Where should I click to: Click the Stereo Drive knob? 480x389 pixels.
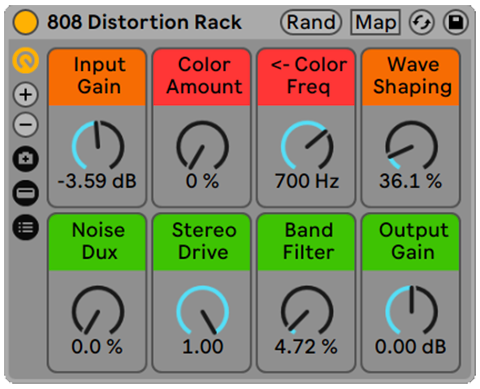(202, 311)
